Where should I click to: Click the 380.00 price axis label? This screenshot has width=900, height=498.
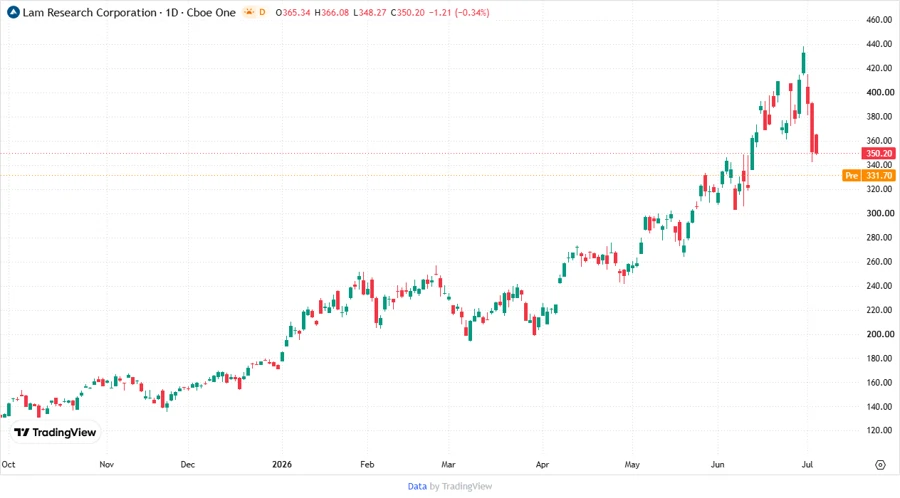click(x=879, y=116)
